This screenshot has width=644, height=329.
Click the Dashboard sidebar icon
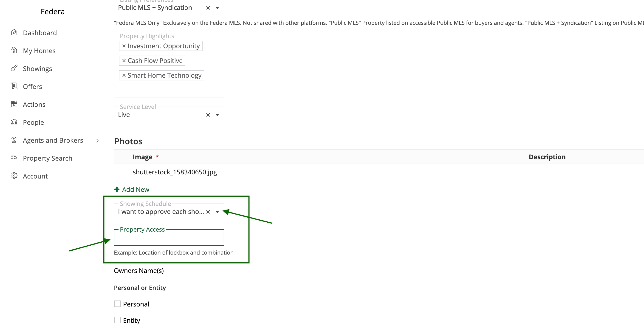pos(14,32)
